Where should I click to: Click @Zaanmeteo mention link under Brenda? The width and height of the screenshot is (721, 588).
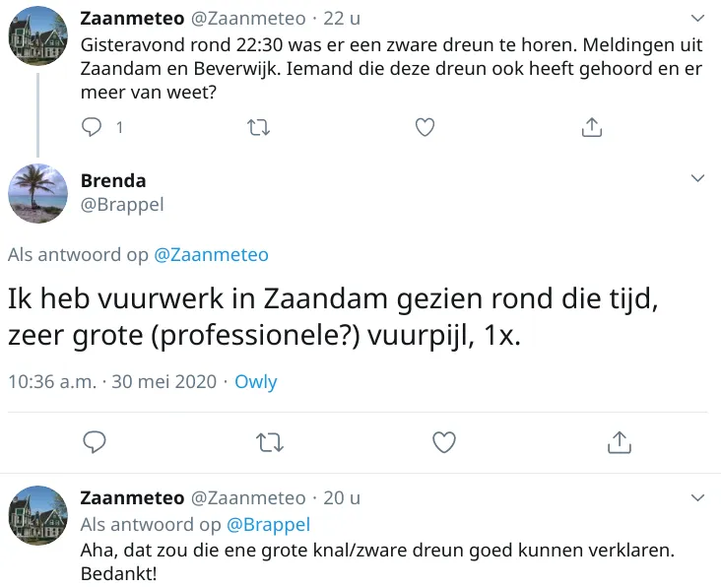coord(211,255)
